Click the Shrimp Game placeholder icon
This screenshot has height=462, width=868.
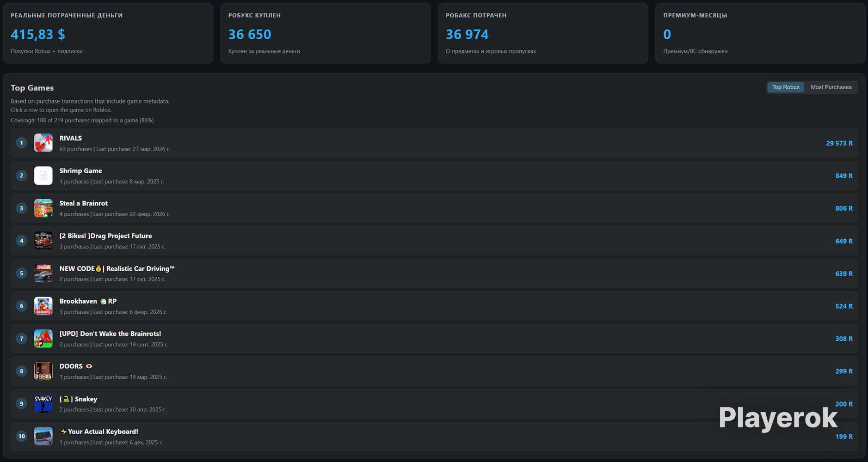click(x=43, y=176)
